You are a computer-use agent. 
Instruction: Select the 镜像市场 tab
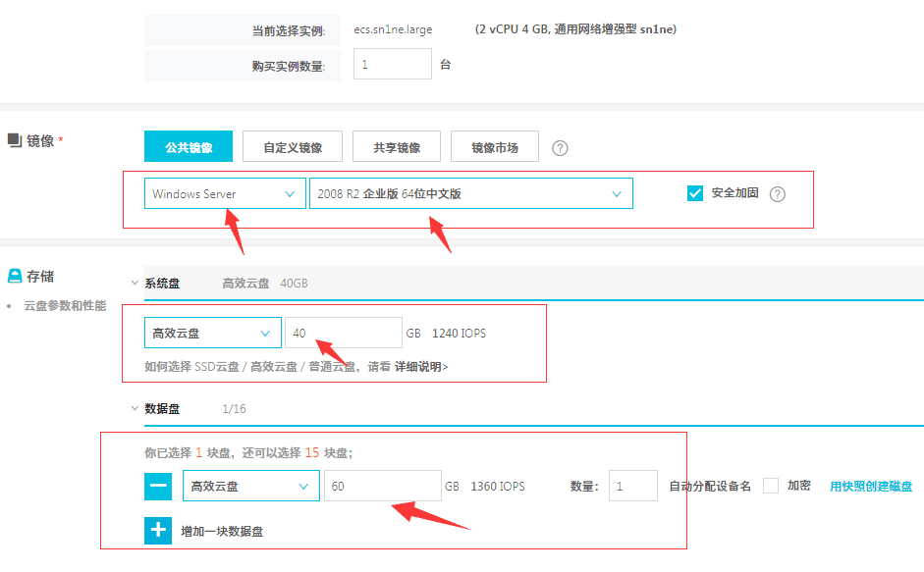pyautogui.click(x=495, y=147)
